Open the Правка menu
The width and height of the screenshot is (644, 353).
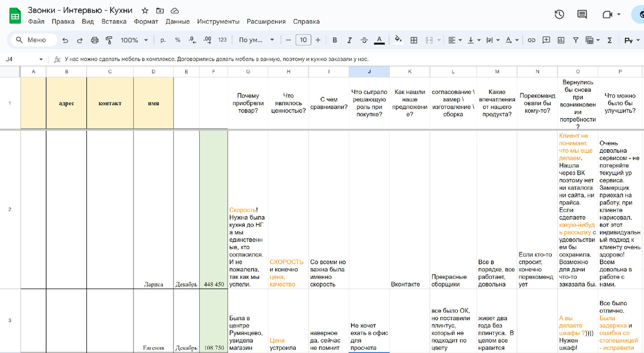pyautogui.click(x=63, y=22)
